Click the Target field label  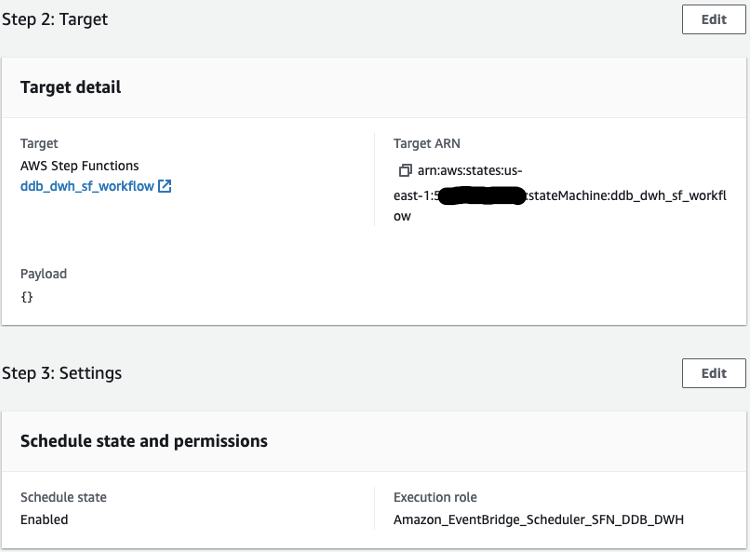click(39, 144)
